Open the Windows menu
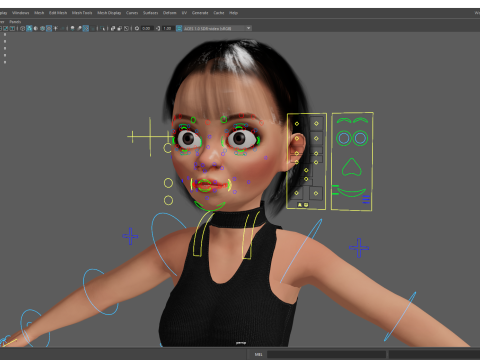Image resolution: width=480 pixels, height=360 pixels. (x=20, y=13)
